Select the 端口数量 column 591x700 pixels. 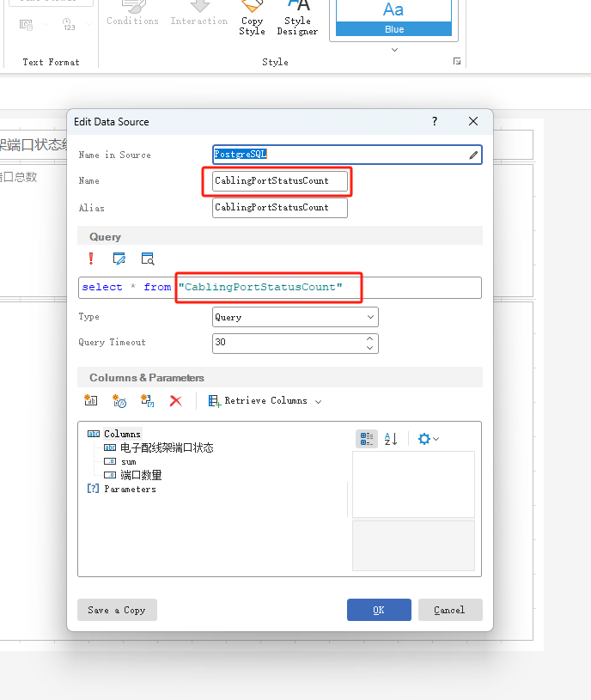pos(141,475)
